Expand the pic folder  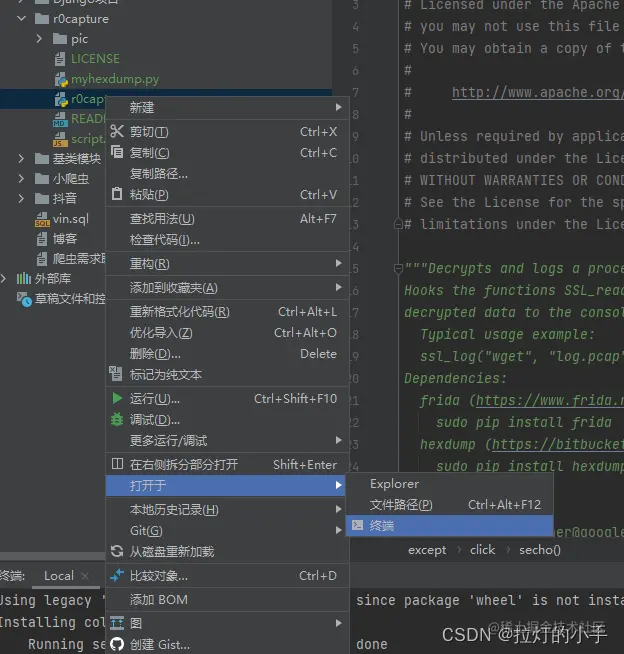tap(39, 39)
